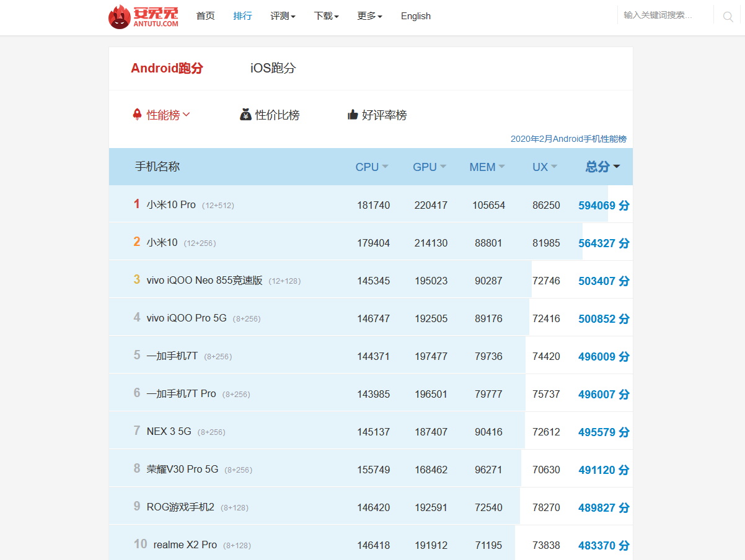Sort the table by CPU score
The image size is (745, 560).
[372, 167]
